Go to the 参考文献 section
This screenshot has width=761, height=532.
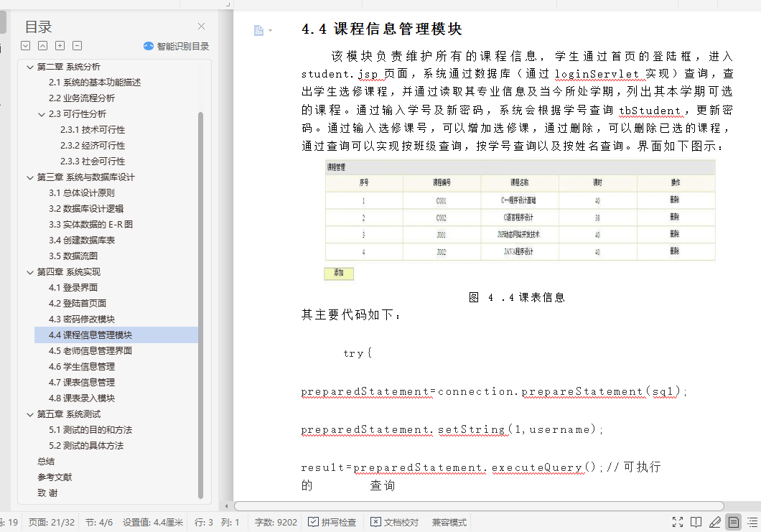[x=55, y=477]
